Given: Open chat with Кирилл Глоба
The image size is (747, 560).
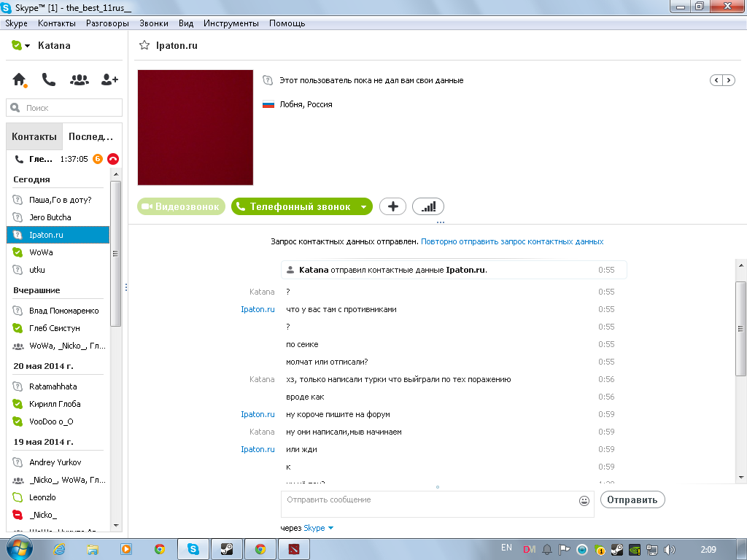Looking at the screenshot, I should pos(58,404).
